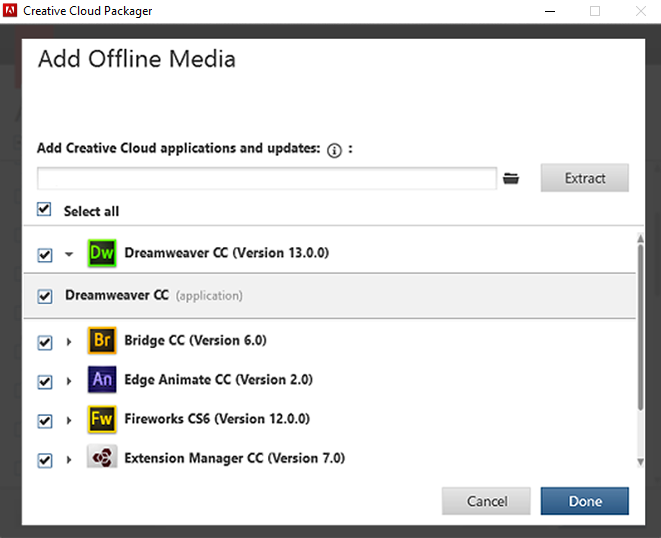
Task: Click the Dreamweaver CC application icon
Action: pos(102,253)
